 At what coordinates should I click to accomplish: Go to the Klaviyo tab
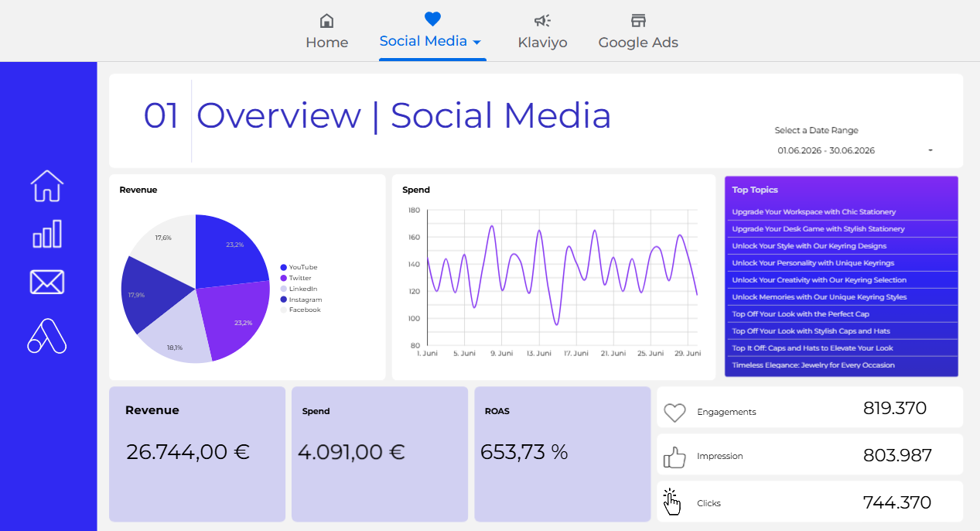[x=542, y=43]
